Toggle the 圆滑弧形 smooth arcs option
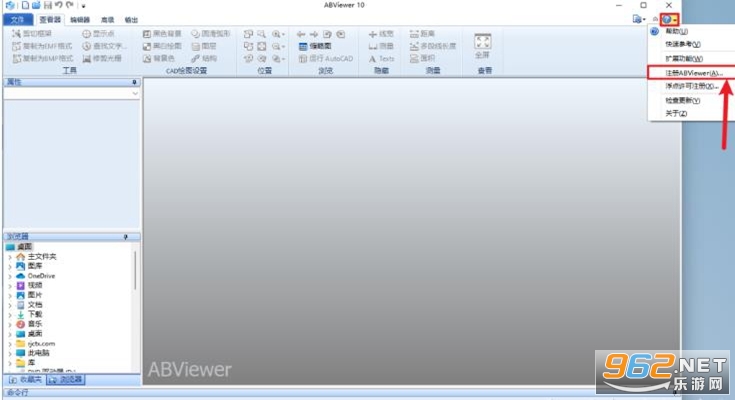This screenshot has width=735, height=400. (210, 34)
